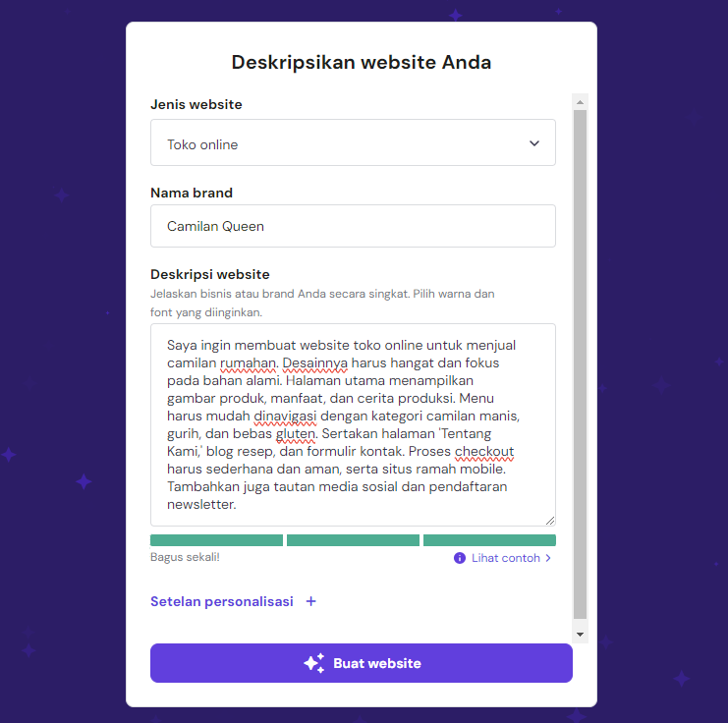The height and width of the screenshot is (723, 728).
Task: Click the scrollbar down arrow
Action: point(580,635)
